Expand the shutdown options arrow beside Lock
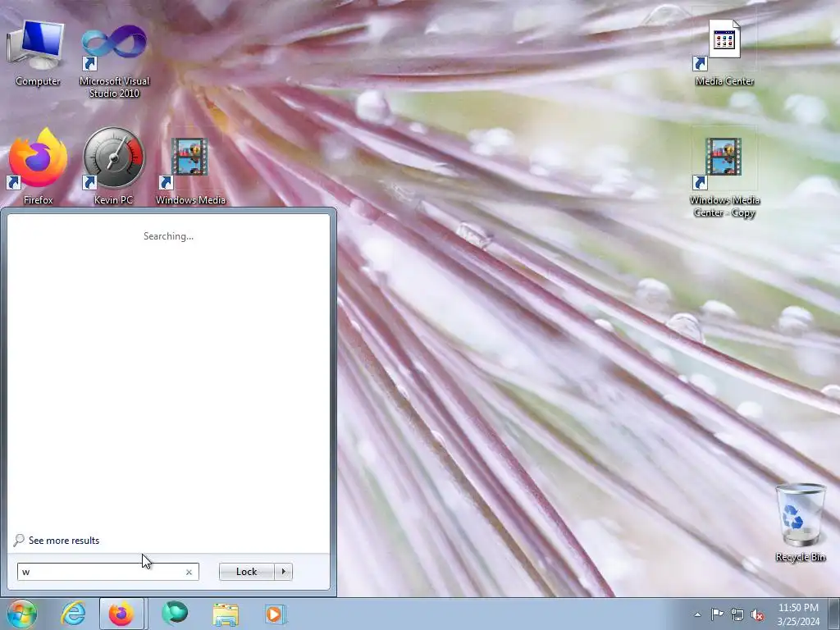 [283, 572]
